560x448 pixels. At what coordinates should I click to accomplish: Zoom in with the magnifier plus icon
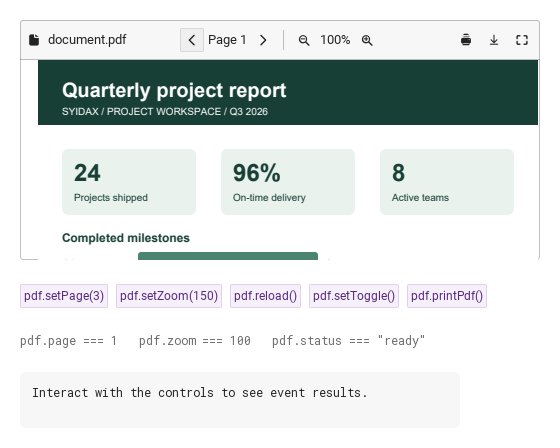367,40
